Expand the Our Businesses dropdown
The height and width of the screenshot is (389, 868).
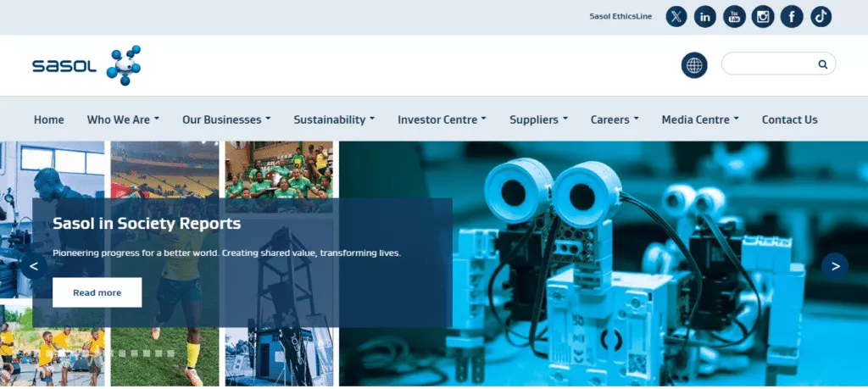click(226, 119)
